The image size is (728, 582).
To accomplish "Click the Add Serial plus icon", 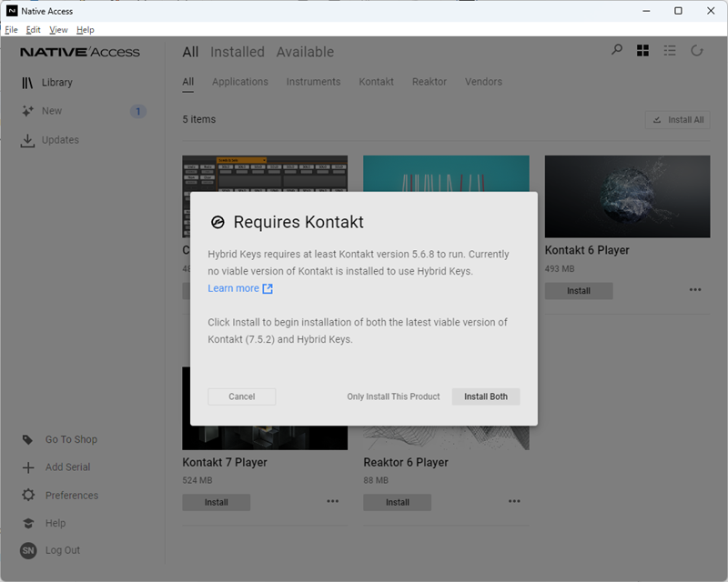I will click(28, 467).
